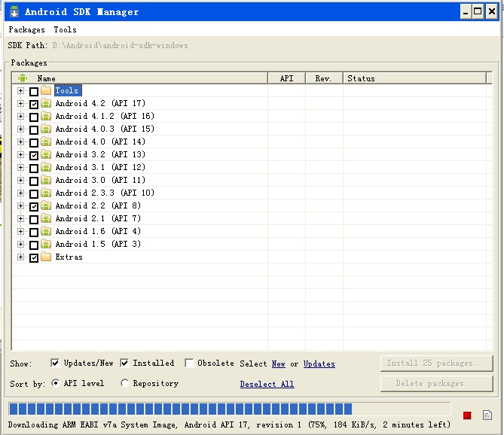Check the Android 1.5 (API 3) checkbox
Image resolution: width=504 pixels, height=435 pixels.
pyautogui.click(x=34, y=245)
